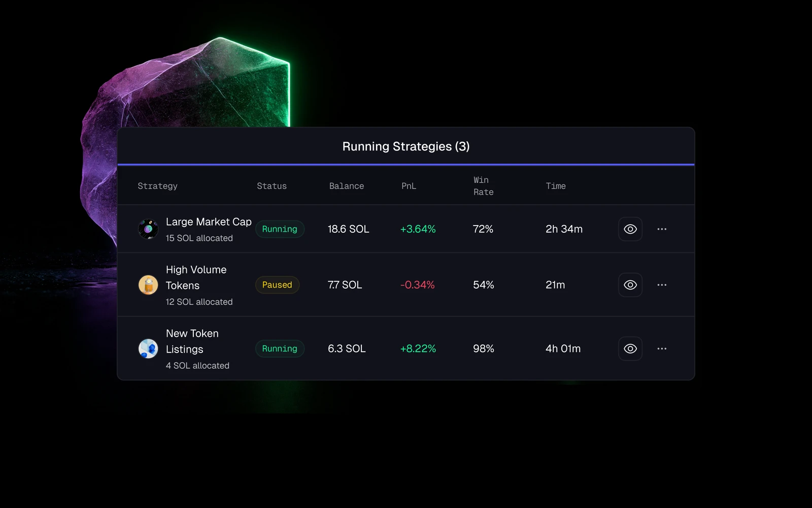Toggle eye icon for New Token Listings row

630,348
